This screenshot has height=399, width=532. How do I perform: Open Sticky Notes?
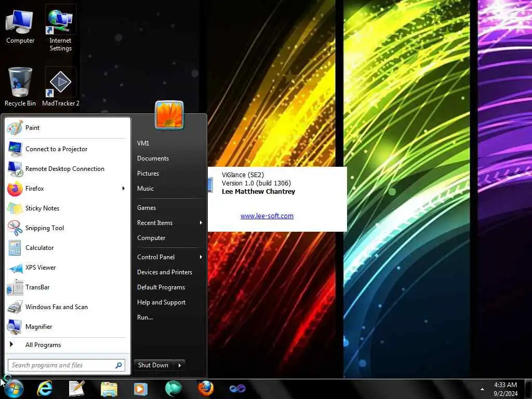point(67,208)
